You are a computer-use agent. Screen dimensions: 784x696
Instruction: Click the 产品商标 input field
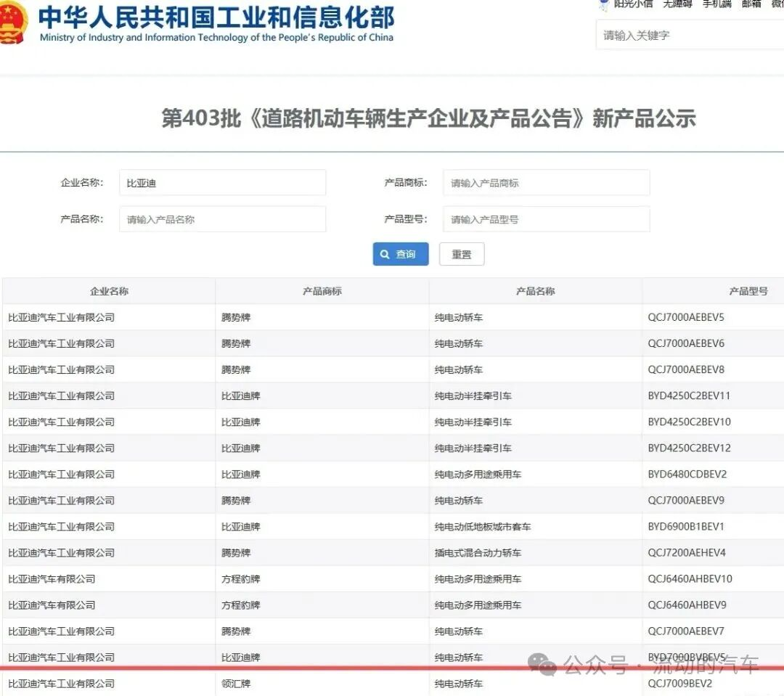pos(546,182)
